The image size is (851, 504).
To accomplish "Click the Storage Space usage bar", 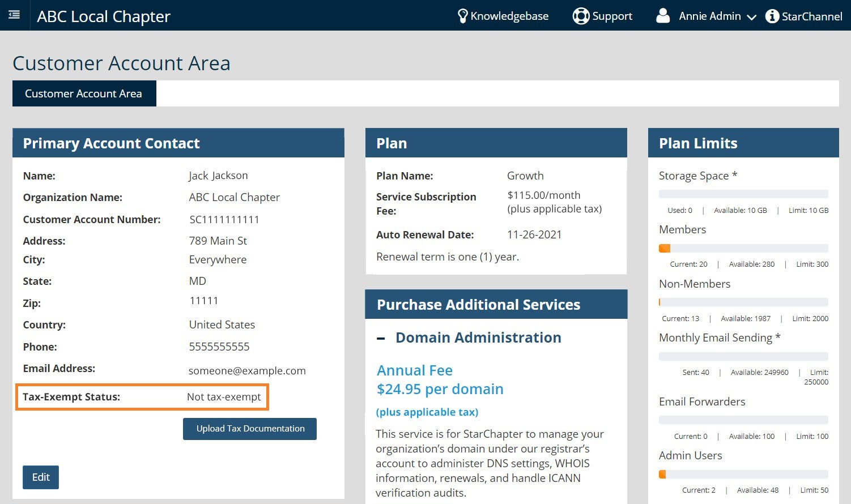I will point(743,194).
